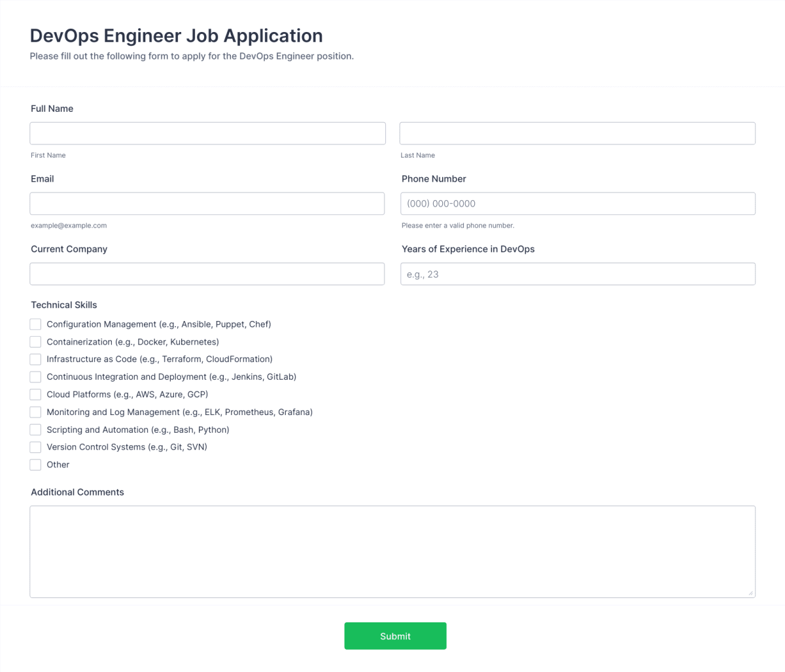Viewport: 785px width, 672px height.
Task: Click the comments box resize handle
Action: [x=751, y=593]
